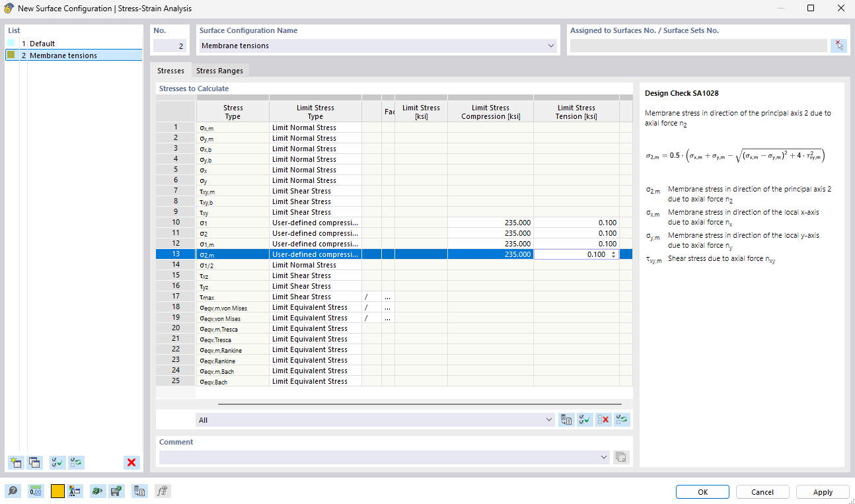The width and height of the screenshot is (855, 504).
Task: Open units and decimal places settings
Action: point(35,491)
